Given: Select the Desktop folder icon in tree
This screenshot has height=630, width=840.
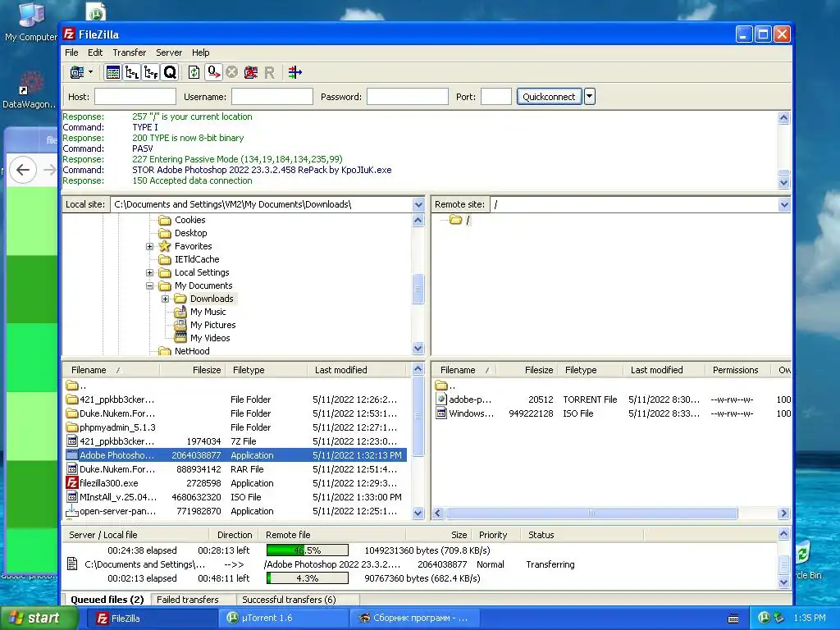Looking at the screenshot, I should click(165, 234).
